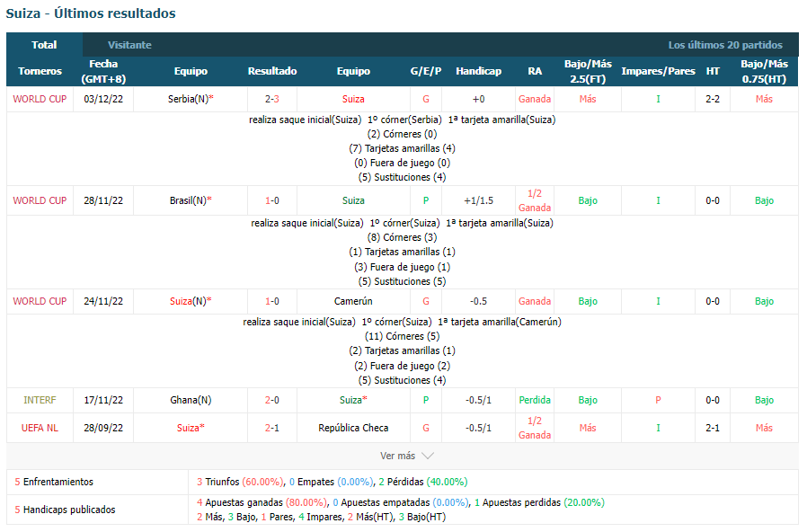Image resolution: width=807 pixels, height=532 pixels.
Task: Select the date 17/11/22
Action: (x=103, y=400)
